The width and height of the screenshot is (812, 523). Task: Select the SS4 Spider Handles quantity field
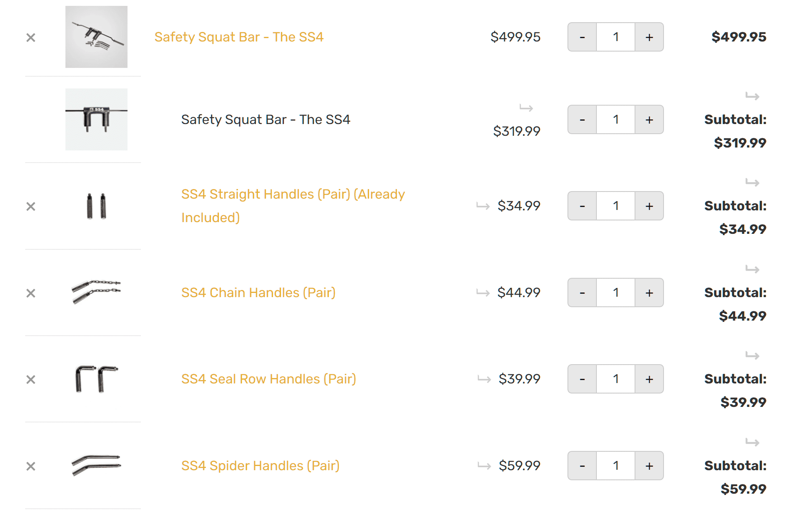tap(615, 466)
